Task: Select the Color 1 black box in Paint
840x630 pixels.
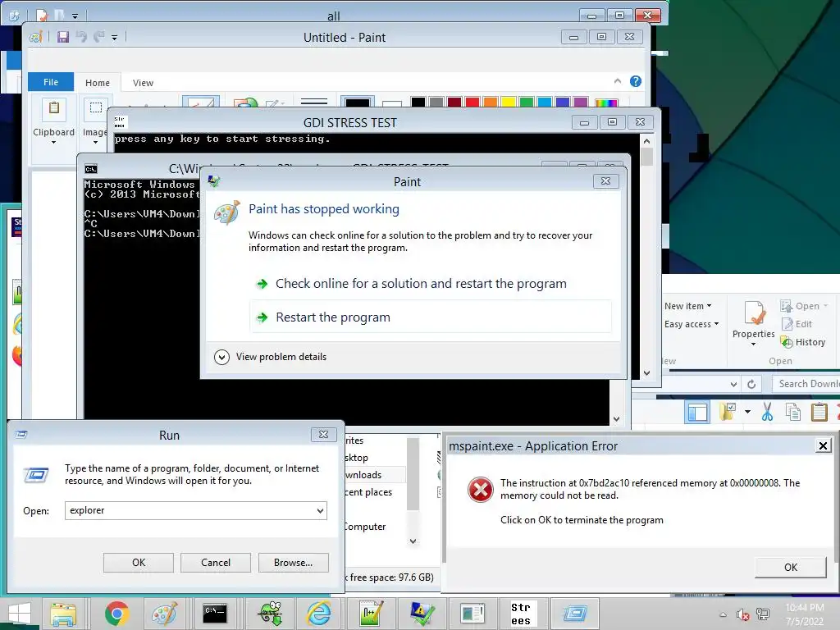Action: pyautogui.click(x=358, y=102)
